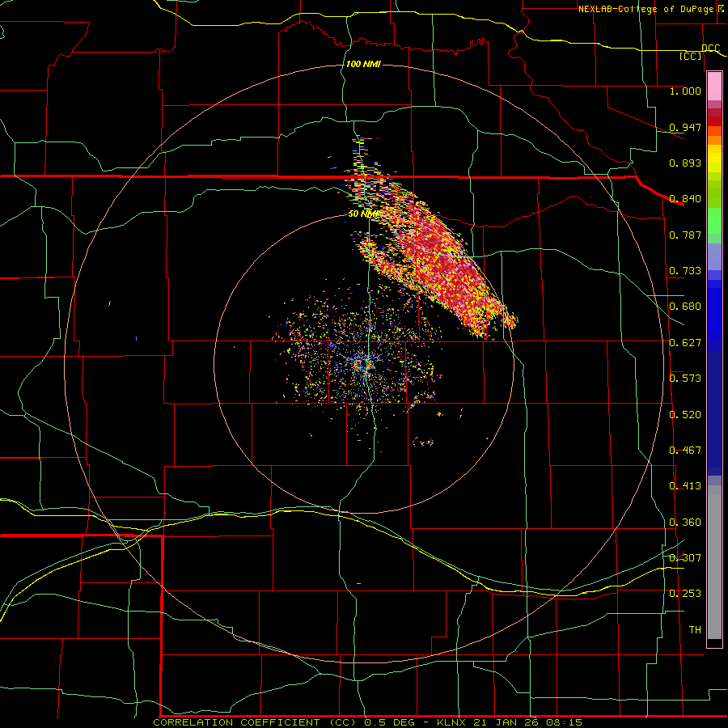Click the 100 NMI range ring label
728x728 pixels.
(363, 64)
